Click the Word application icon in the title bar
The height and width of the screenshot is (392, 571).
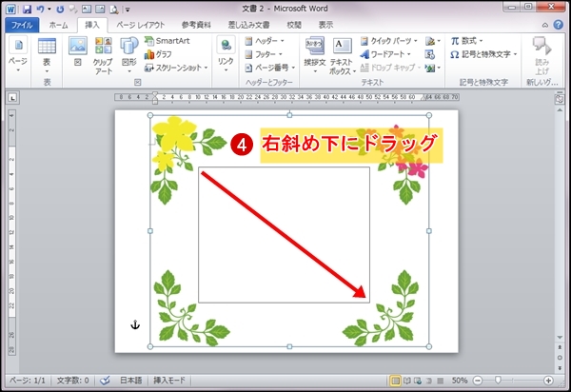click(10, 10)
